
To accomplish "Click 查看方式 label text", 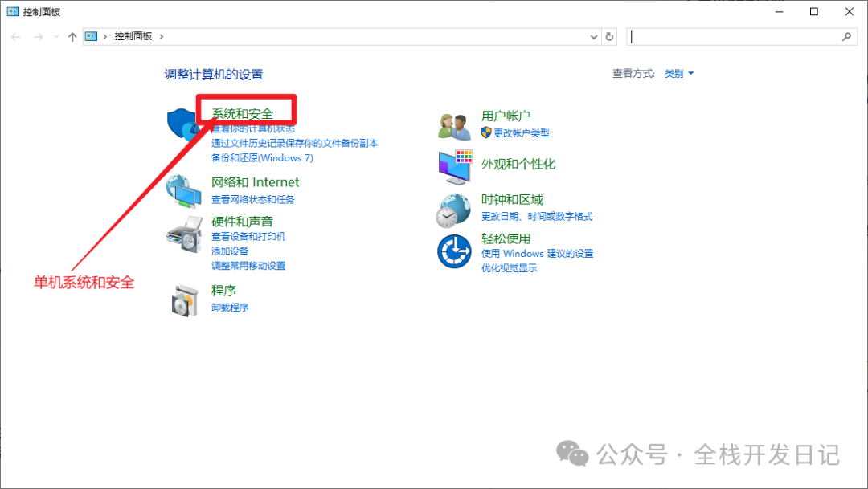I will [x=633, y=74].
